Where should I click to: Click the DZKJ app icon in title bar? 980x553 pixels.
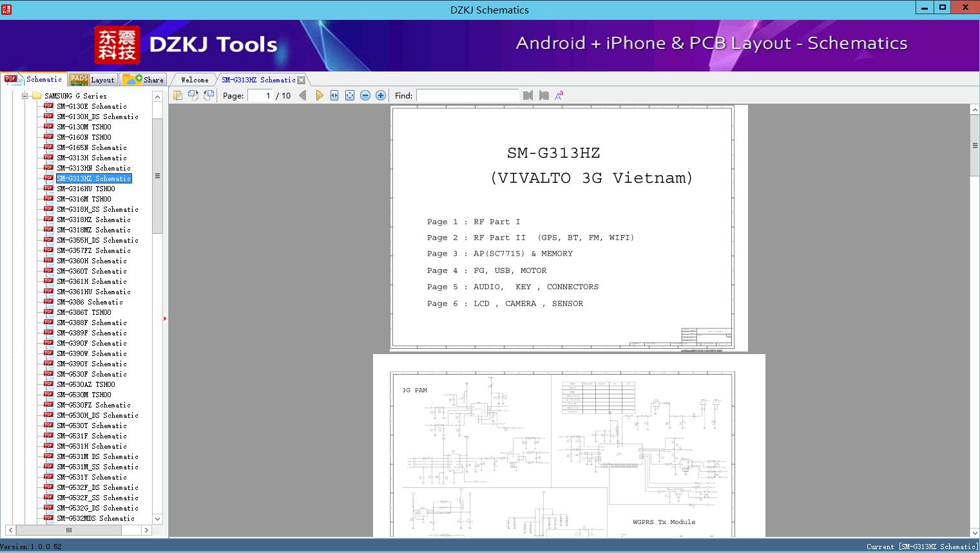pyautogui.click(x=6, y=9)
